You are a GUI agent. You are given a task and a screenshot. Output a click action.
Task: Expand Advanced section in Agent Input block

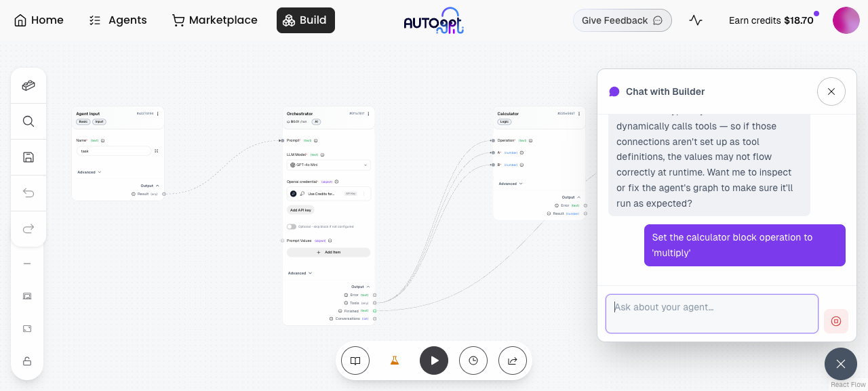[x=90, y=172]
